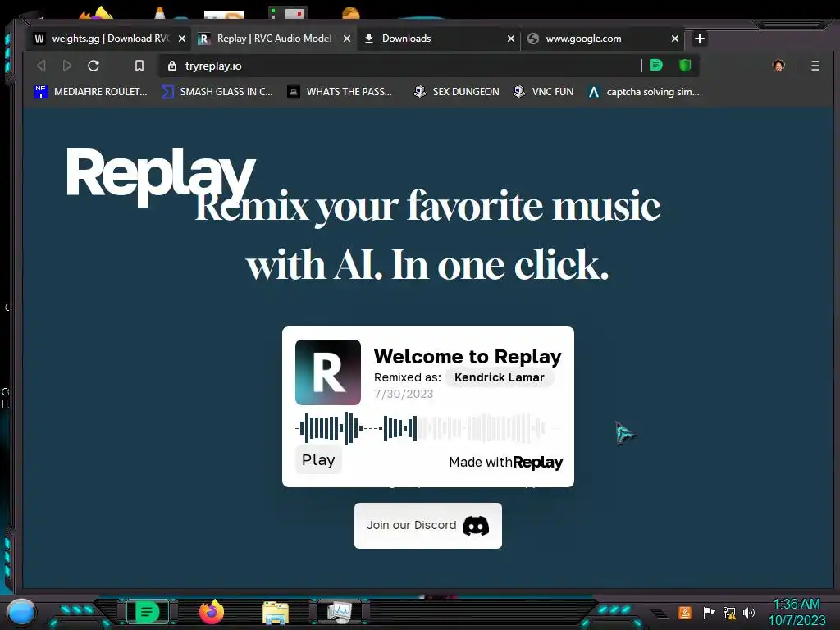This screenshot has height=630, width=840.
Task: Open captcha solving sim... bookmark
Action: 643,92
